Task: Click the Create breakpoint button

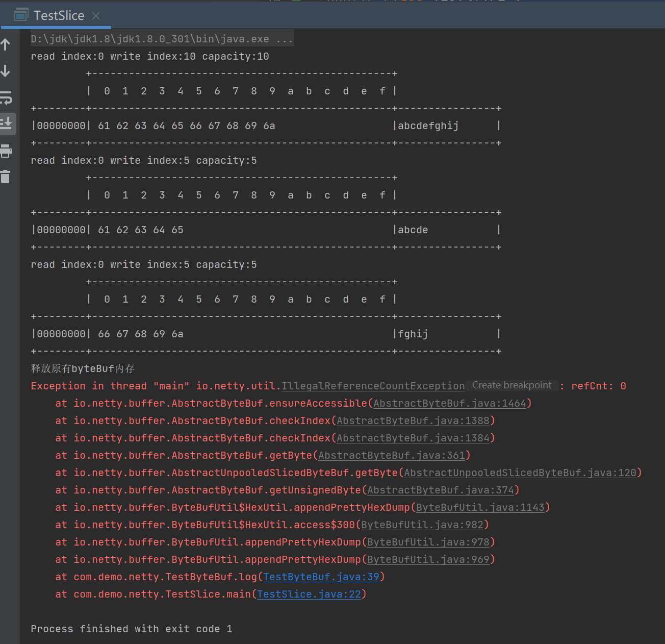Action: pos(511,385)
